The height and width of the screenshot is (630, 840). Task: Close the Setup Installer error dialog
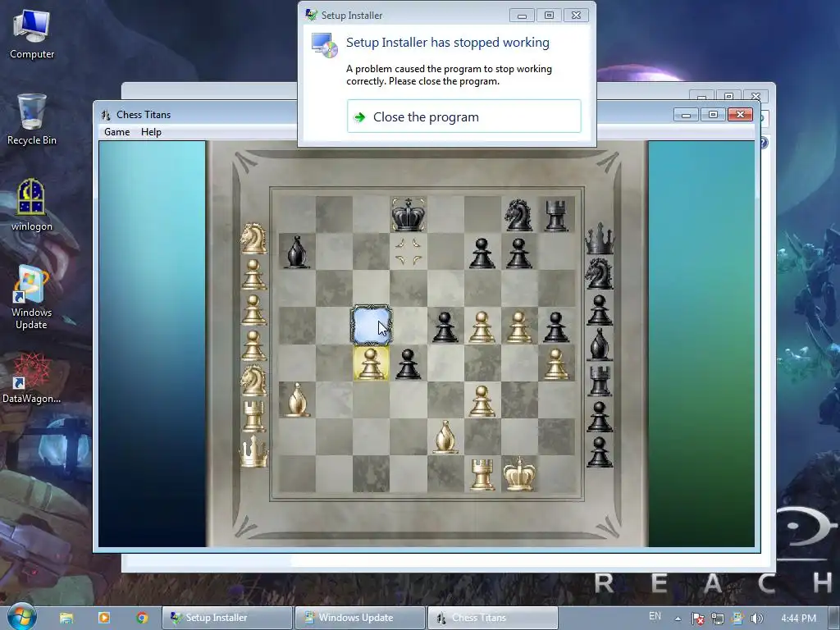point(576,16)
